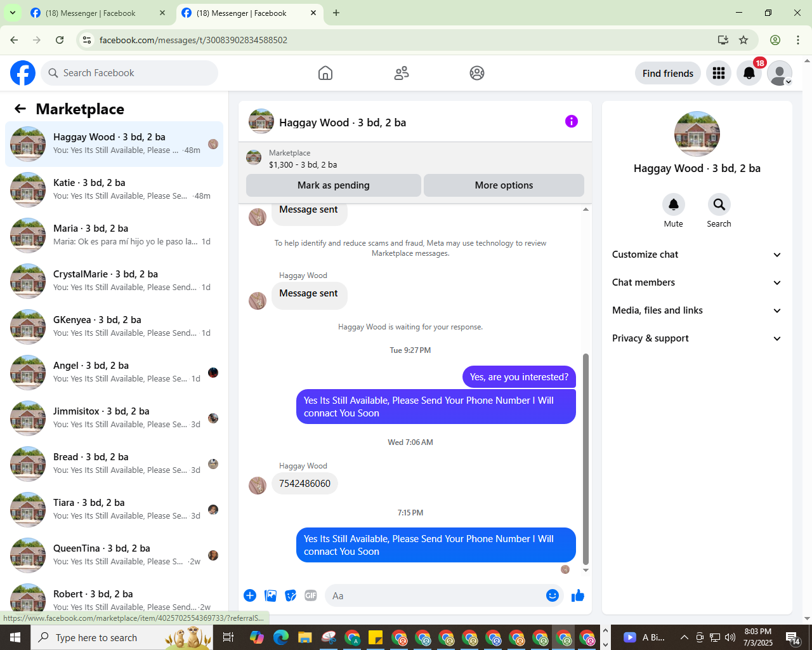Click Windows taskbar search box
This screenshot has height=650, width=812.
(122, 637)
